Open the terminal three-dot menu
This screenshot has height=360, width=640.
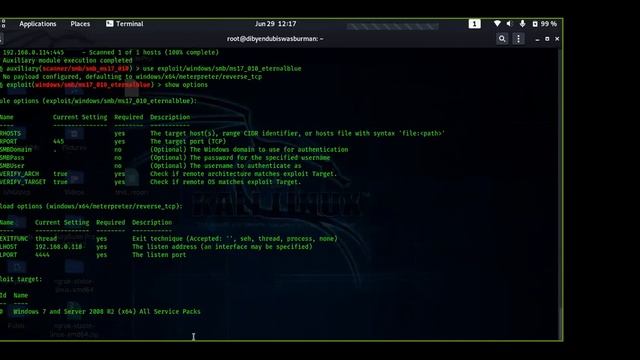click(x=518, y=39)
